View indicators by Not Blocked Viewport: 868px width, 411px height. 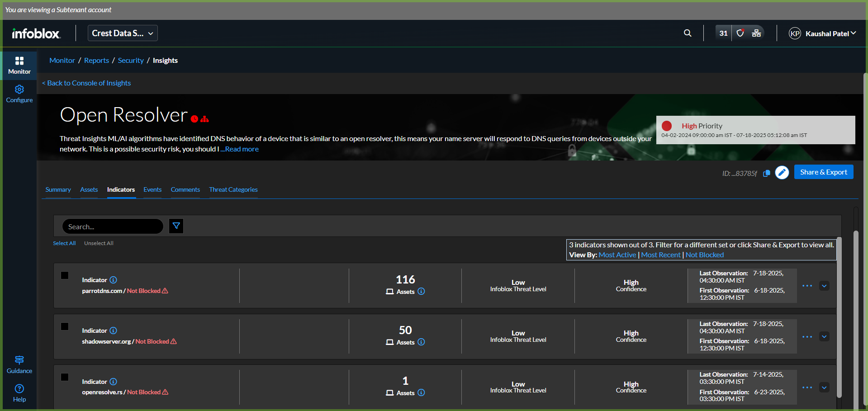pyautogui.click(x=705, y=255)
